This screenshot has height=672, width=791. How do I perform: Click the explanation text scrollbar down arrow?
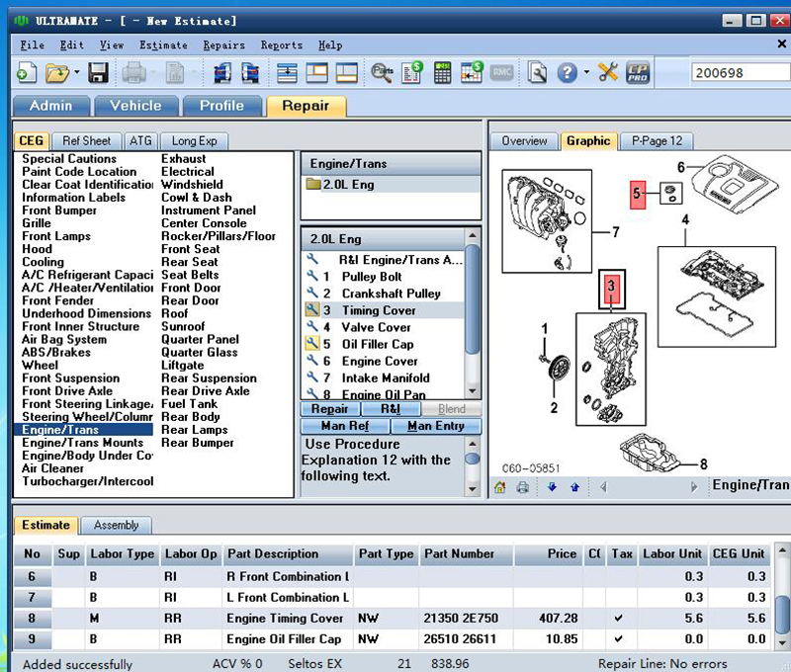click(473, 488)
